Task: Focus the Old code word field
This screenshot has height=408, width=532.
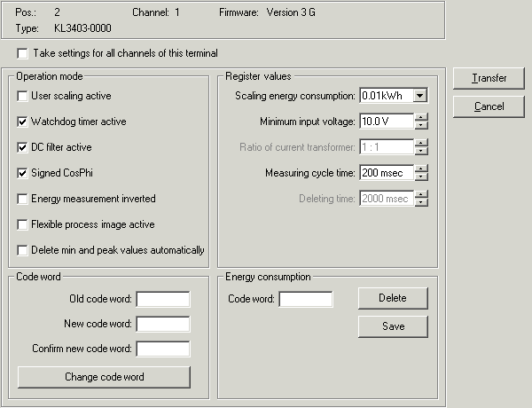Action: tap(163, 299)
